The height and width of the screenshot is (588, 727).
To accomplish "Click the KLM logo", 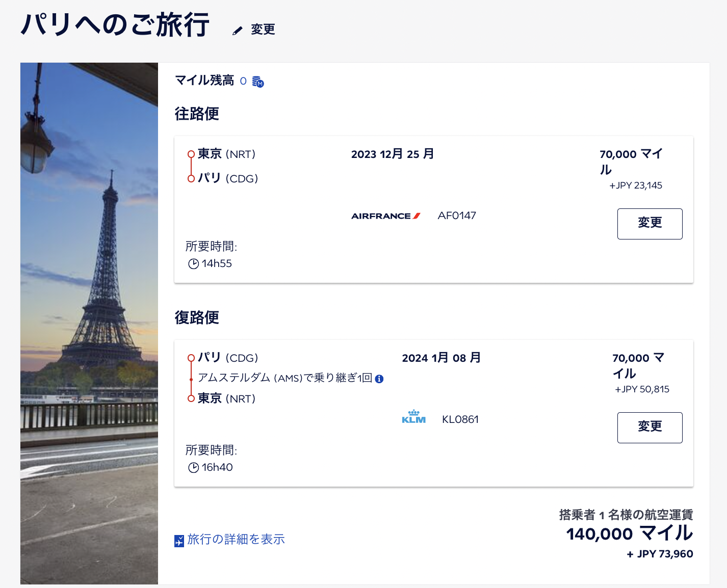I will 414,417.
